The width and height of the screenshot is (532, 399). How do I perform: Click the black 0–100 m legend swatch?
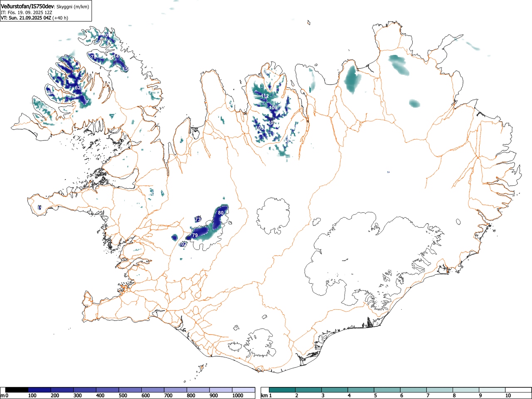click(17, 390)
